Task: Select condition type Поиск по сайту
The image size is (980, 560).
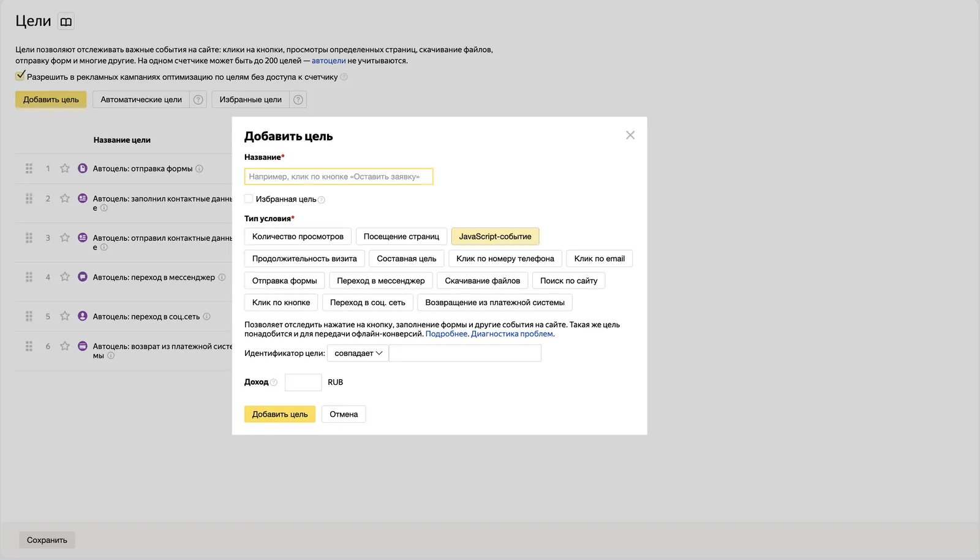Action: 569,281
